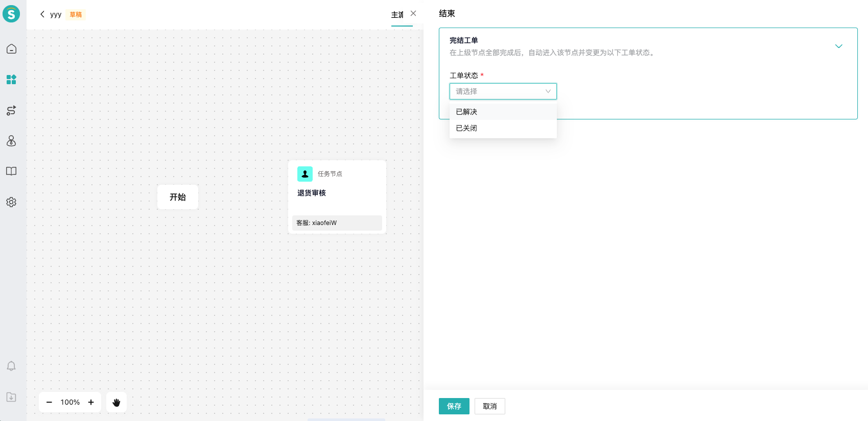
Task: Close the 主流 tab
Action: click(413, 14)
